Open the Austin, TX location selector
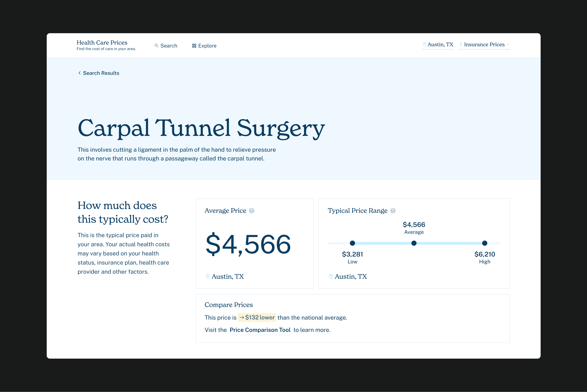This screenshot has width=587, height=392. click(440, 44)
